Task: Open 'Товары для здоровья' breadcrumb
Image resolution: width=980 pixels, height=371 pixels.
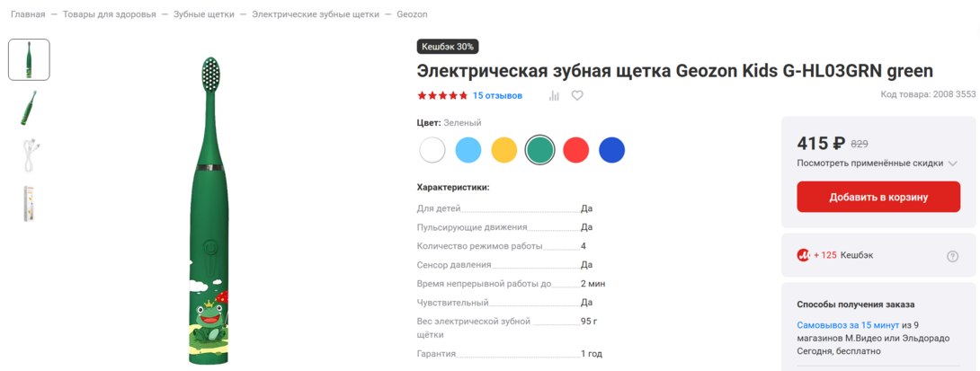Action: [x=110, y=13]
